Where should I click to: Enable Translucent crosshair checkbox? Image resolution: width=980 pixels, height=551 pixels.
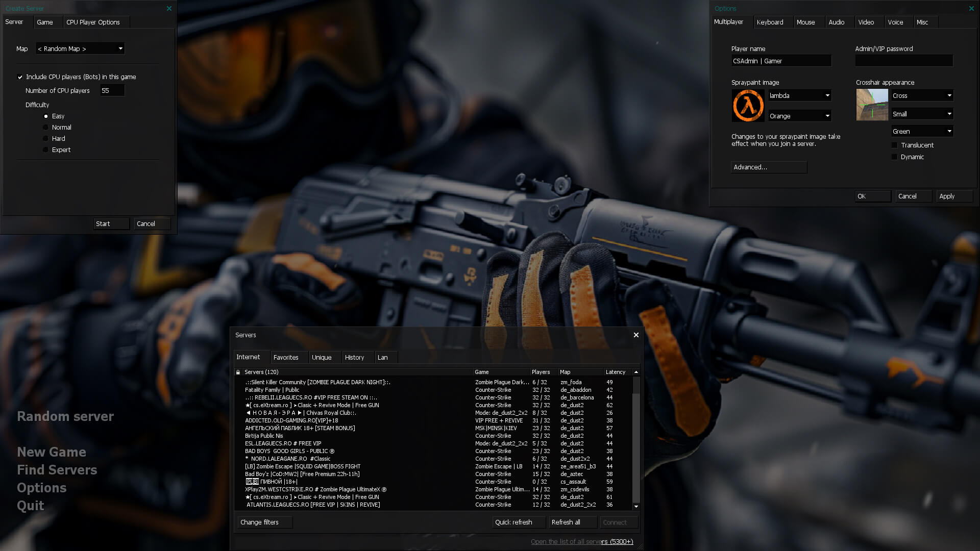tap(894, 145)
